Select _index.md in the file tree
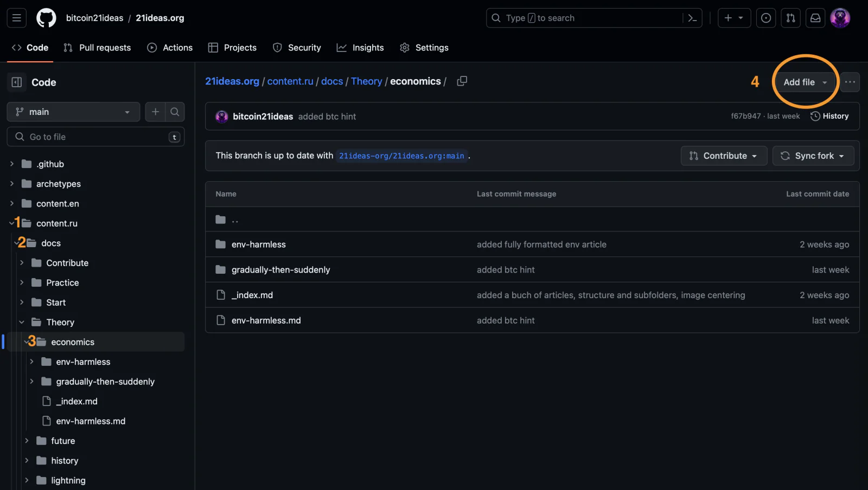 coord(77,401)
